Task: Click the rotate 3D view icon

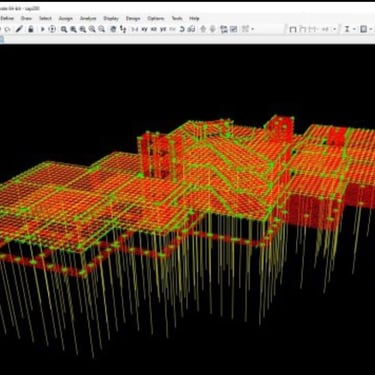Action: [x=182, y=29]
